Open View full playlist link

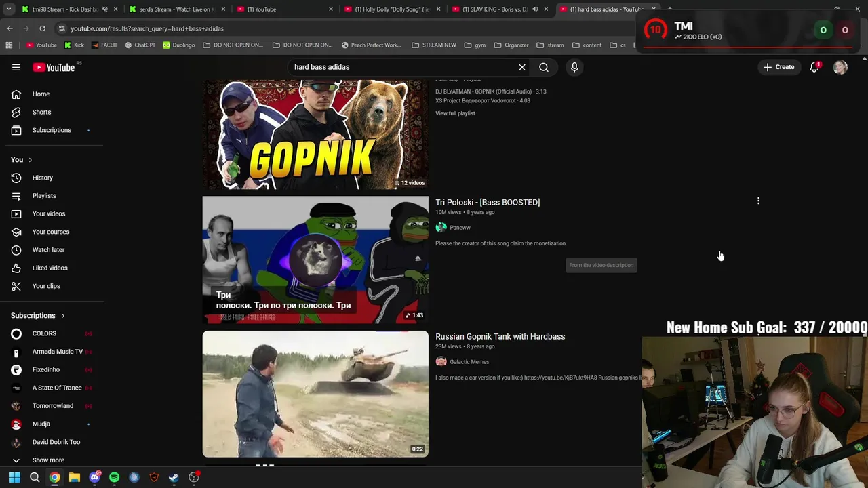click(455, 113)
